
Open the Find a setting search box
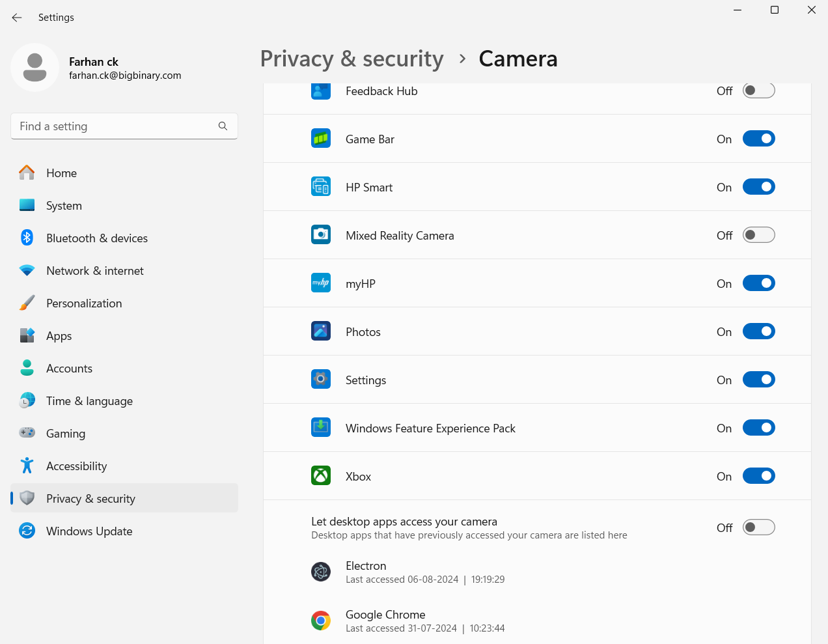tap(124, 126)
